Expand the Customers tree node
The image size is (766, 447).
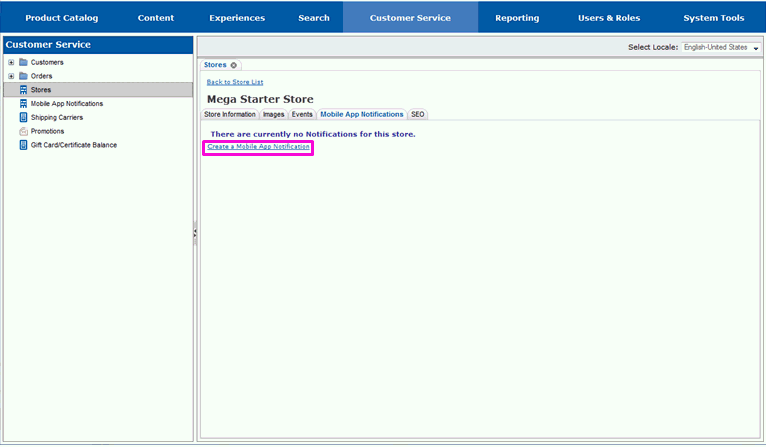point(11,62)
